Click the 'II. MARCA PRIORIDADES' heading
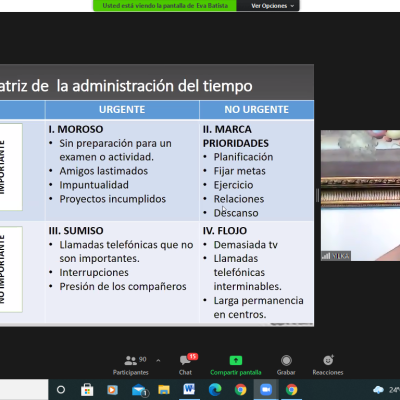400x400 pixels. [x=236, y=136]
